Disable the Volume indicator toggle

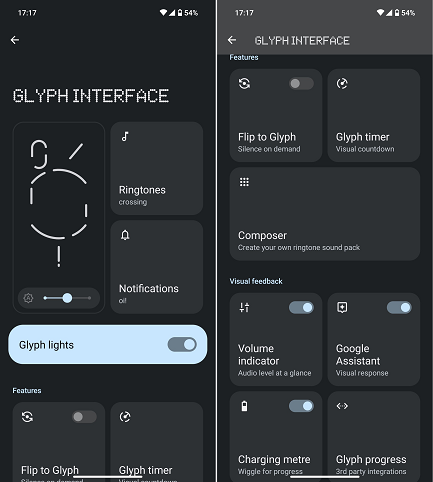coord(301,307)
